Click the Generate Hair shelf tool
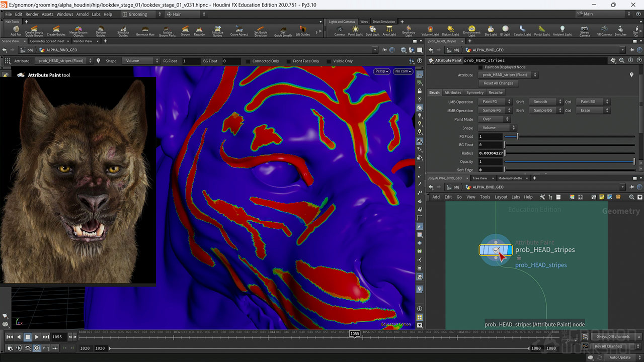Viewport: 644px width, 362px height. (146, 29)
